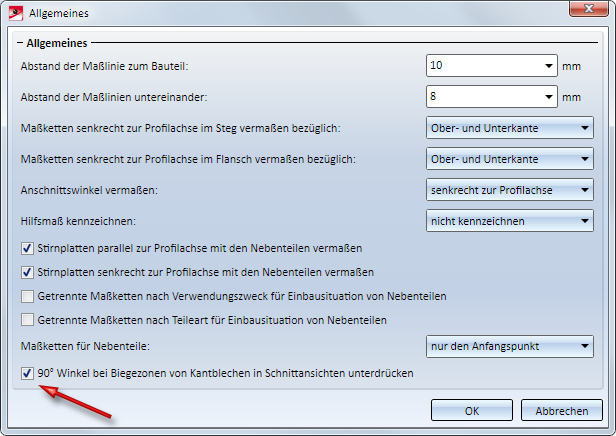Open Hilfsmaß kennzeichnen dropdown
Viewport: 616px width, 436px height.
pos(510,221)
